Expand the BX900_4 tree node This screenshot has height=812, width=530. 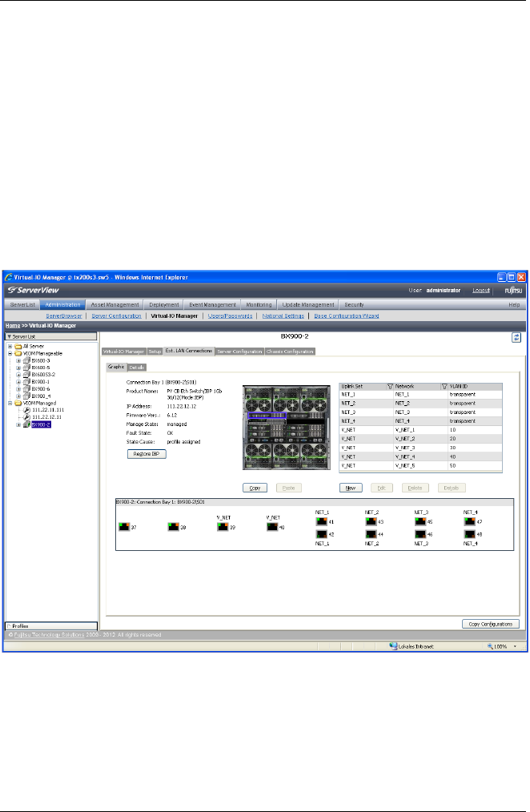pyautogui.click(x=18, y=396)
